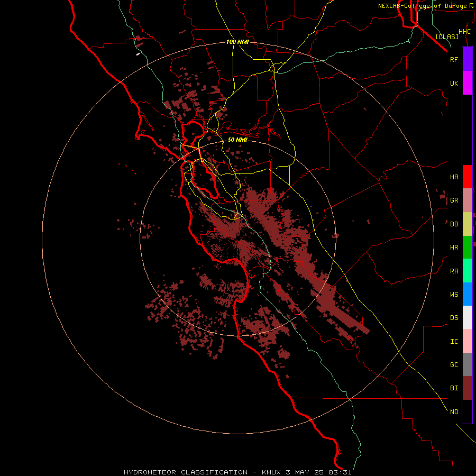The image size is (476, 476).
Task: Click the GR legend label
Action: pos(454,200)
